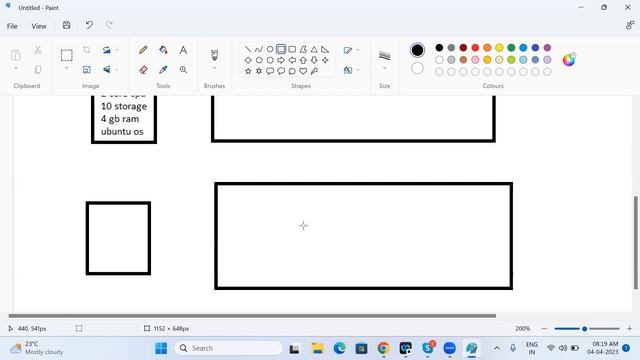This screenshot has height=360, width=640.
Task: Select the Fill with colour bucket tool
Action: click(163, 50)
